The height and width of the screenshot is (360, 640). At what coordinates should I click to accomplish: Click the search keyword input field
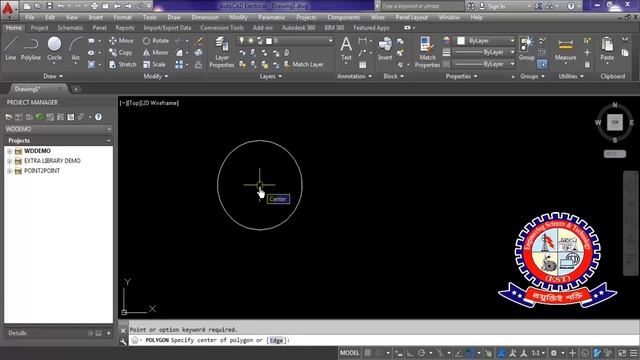point(422,6)
